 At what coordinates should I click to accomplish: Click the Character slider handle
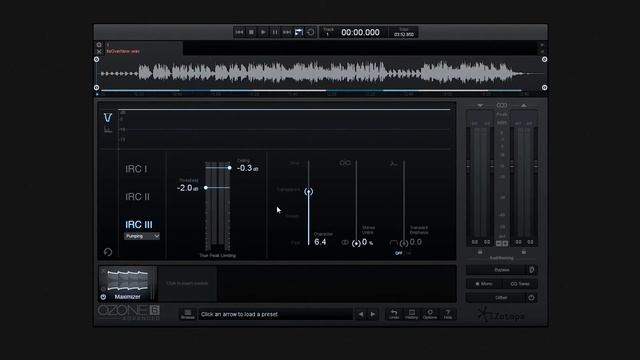pos(309,192)
